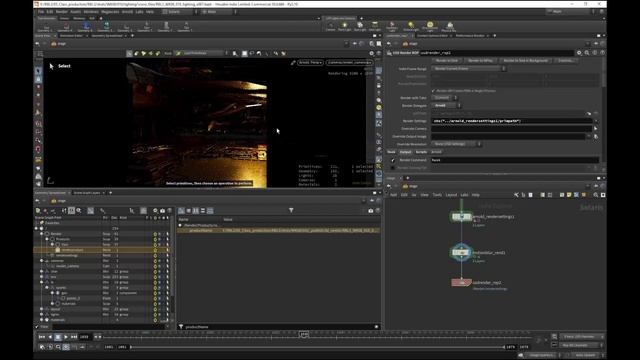Screen dimensions: 640x360
Task: Activate the Select tool in the viewport toolbar
Action: click(x=129, y=53)
